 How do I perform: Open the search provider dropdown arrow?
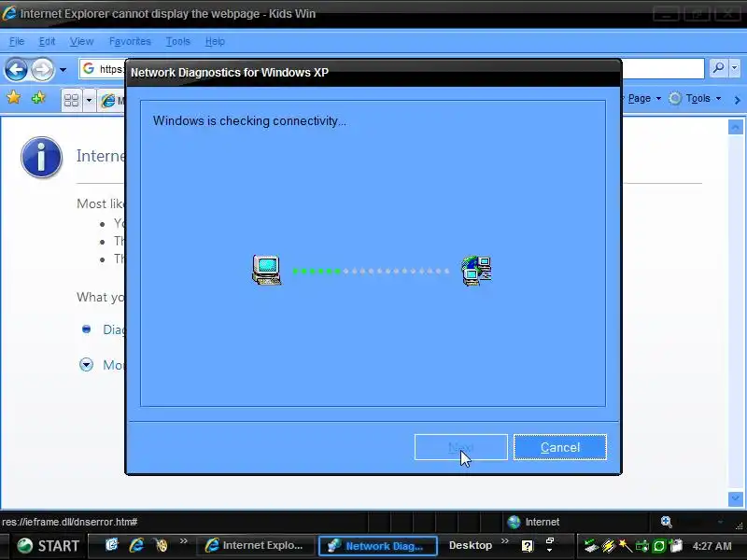pos(735,68)
